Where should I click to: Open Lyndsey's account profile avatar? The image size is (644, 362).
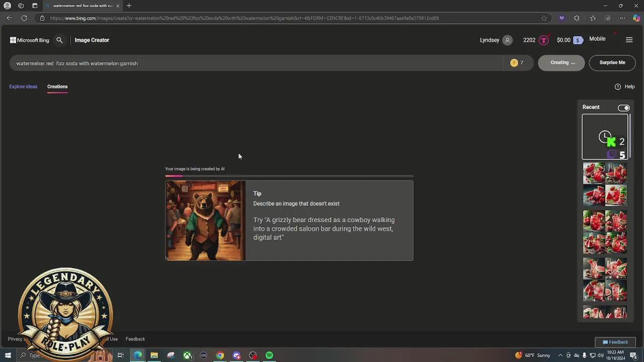[x=507, y=40]
